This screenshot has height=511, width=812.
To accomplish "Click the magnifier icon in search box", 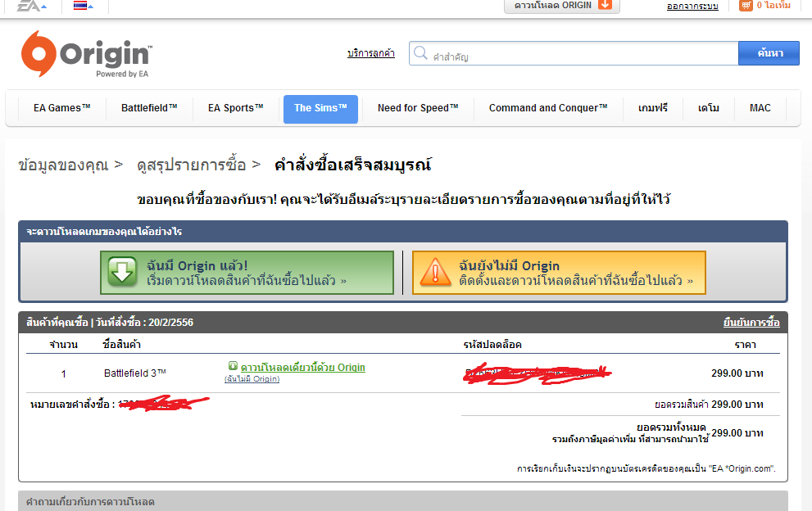I will tap(420, 52).
